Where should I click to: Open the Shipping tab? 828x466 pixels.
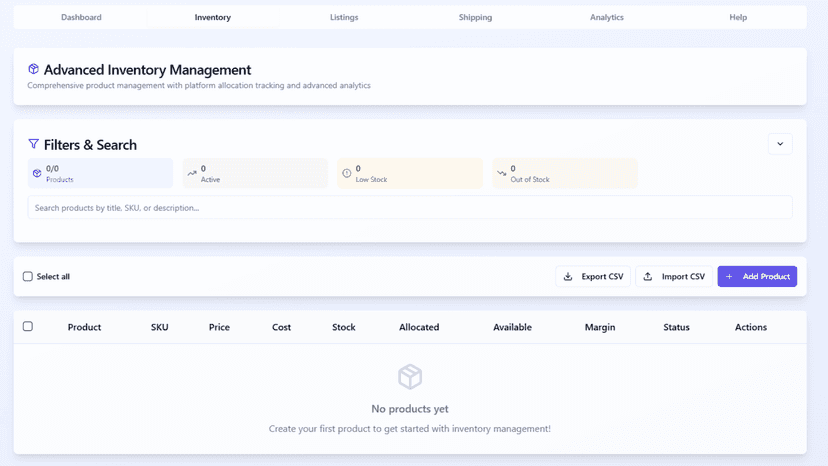coord(475,17)
